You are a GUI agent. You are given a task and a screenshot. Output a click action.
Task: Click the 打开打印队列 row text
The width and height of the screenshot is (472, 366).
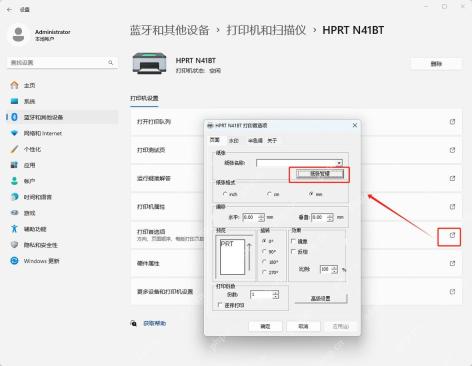[154, 122]
